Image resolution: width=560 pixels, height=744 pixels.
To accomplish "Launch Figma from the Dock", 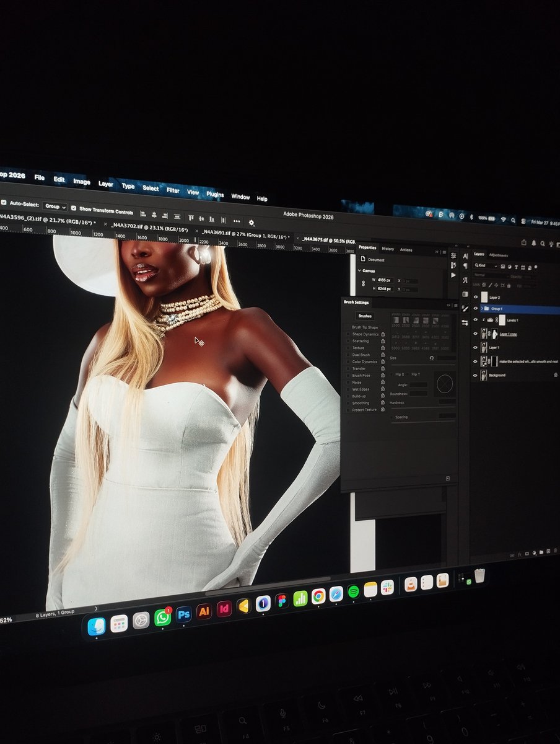I will pyautogui.click(x=282, y=601).
